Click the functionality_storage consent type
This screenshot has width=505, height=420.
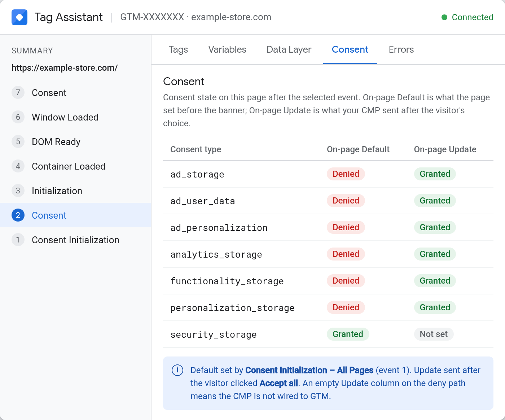tap(227, 281)
